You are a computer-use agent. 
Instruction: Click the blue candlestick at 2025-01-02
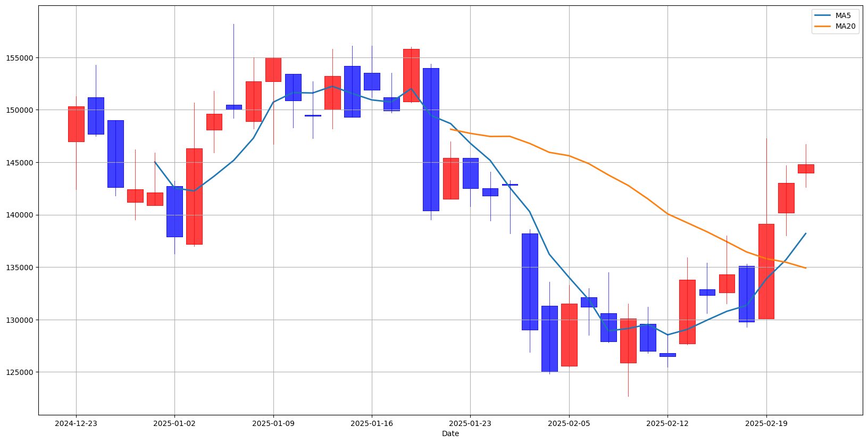point(174,211)
